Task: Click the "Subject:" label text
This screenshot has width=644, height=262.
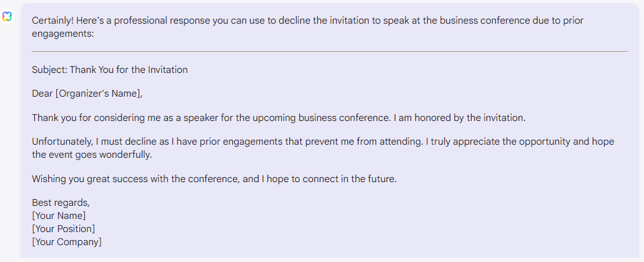Action: pos(49,70)
